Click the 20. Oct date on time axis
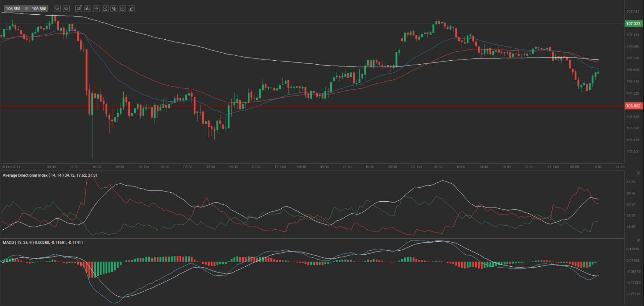The image size is (644, 306). (416, 167)
